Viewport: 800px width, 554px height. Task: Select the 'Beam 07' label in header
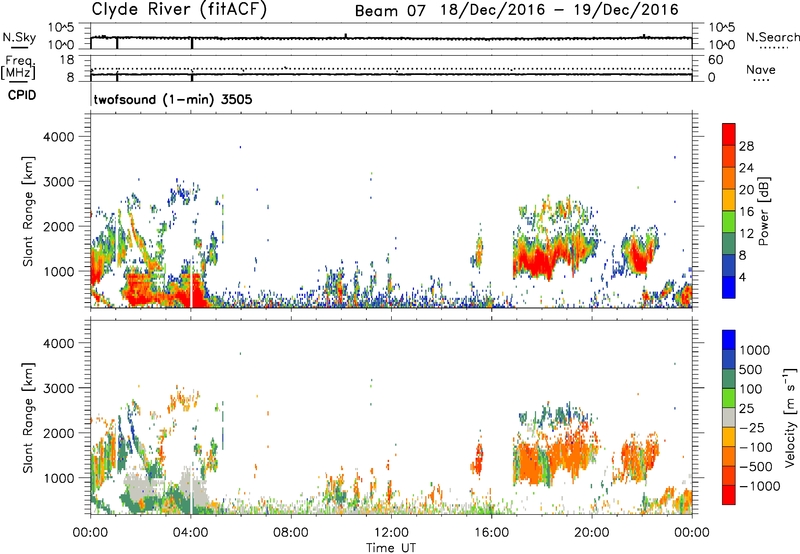coord(390,11)
